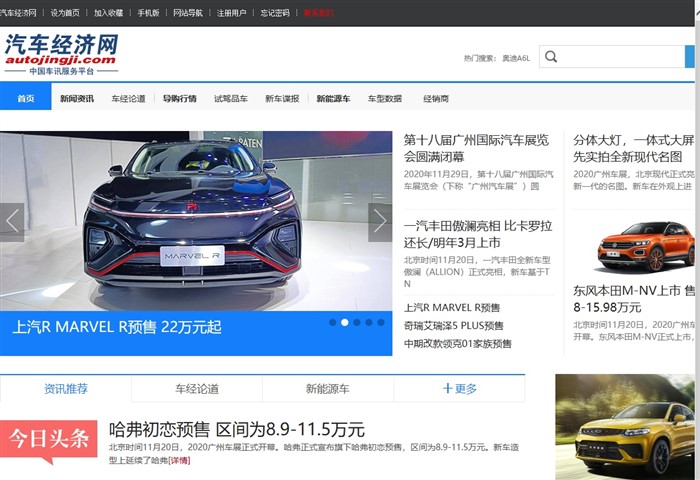Click the +更多 tab
Screen dimensions: 700x480
click(x=459, y=388)
